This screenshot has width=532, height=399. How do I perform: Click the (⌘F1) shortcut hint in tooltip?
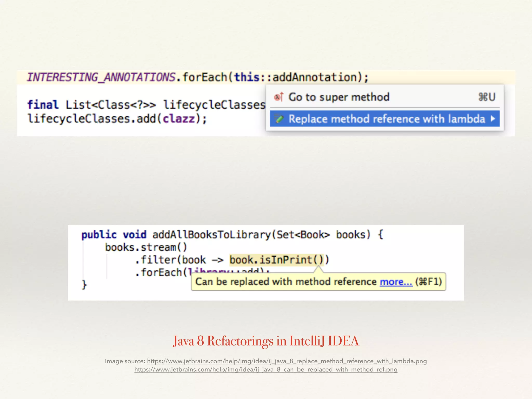pos(429,282)
